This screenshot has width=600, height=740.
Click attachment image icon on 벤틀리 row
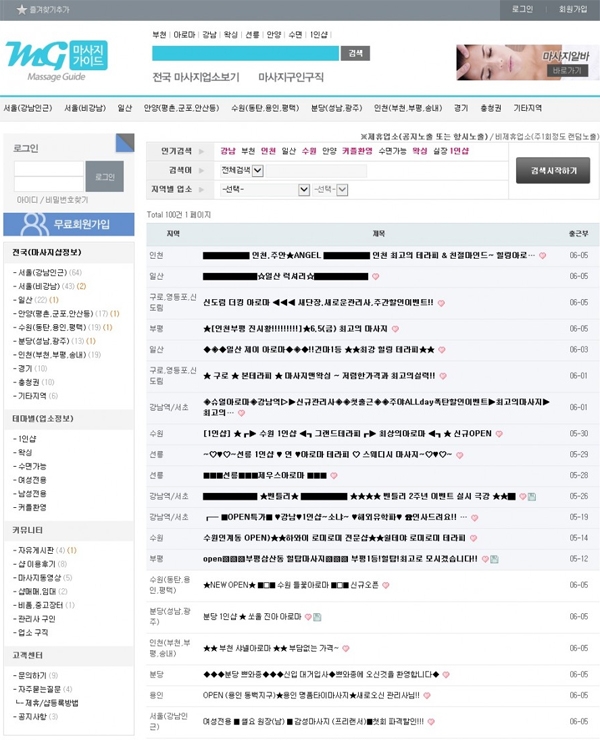(x=532, y=496)
